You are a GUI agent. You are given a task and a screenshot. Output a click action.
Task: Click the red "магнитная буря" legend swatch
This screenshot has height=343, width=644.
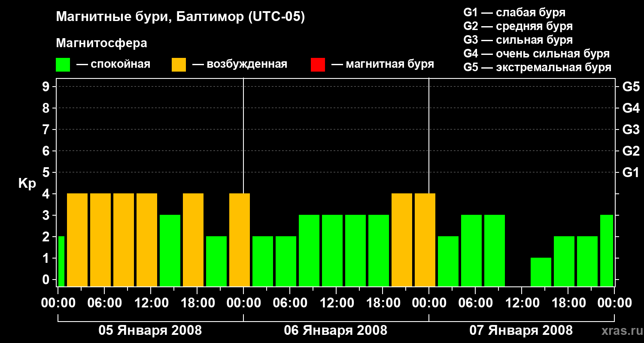tap(318, 65)
